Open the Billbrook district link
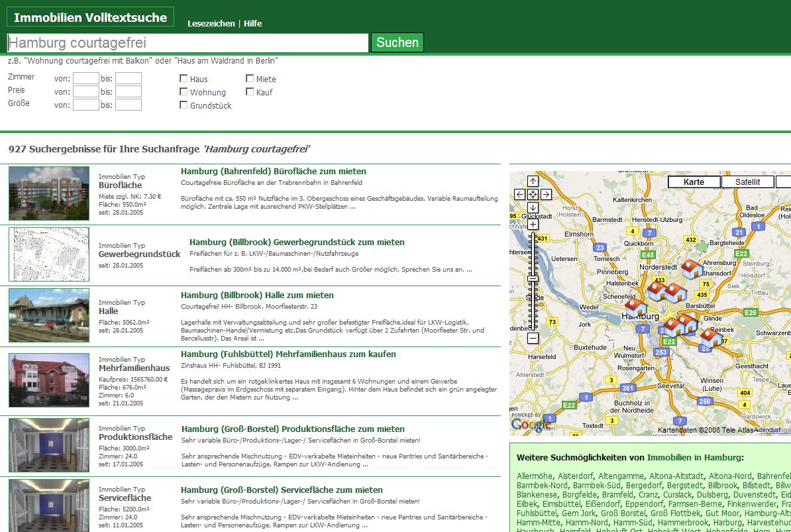This screenshot has height=532, width=791. point(722,486)
